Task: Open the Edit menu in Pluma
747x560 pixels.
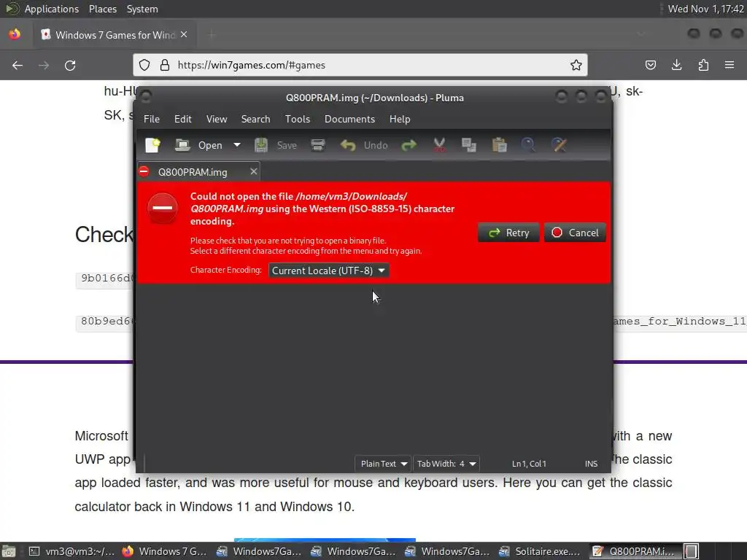Action: click(x=183, y=119)
